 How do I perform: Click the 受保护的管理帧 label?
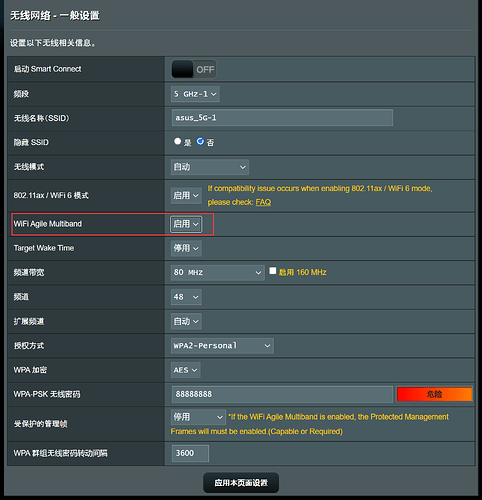click(40, 424)
